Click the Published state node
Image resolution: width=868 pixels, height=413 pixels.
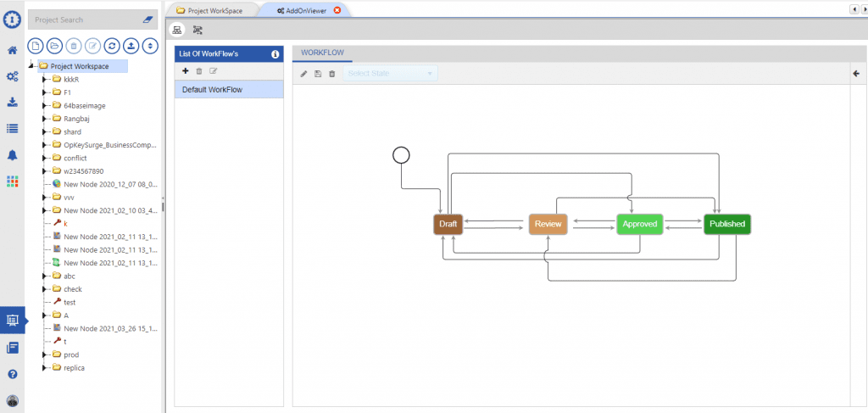click(726, 224)
